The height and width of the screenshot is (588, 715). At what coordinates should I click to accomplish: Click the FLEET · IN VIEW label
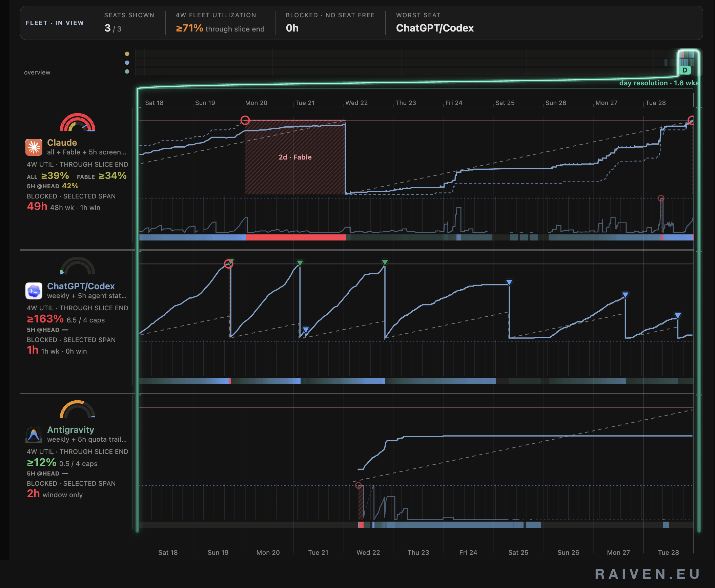pyautogui.click(x=55, y=23)
